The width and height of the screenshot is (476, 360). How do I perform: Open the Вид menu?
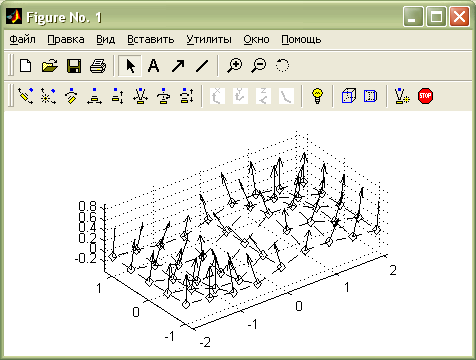tap(105, 39)
